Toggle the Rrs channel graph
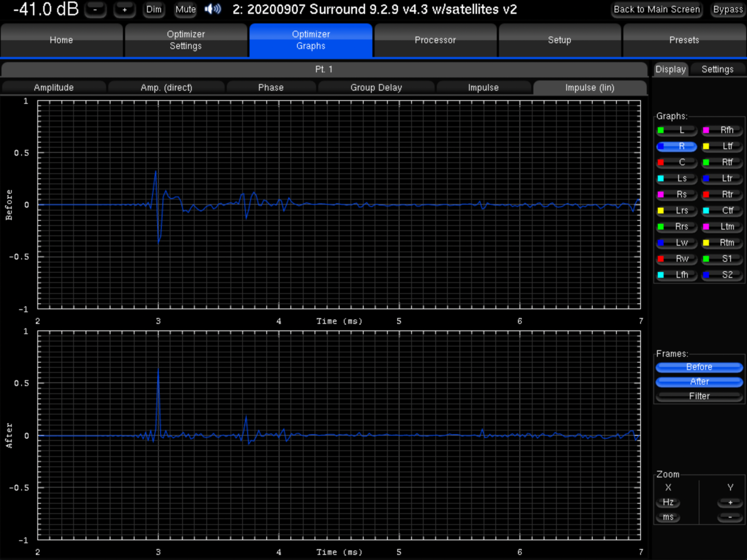This screenshot has width=747, height=560. 677,227
